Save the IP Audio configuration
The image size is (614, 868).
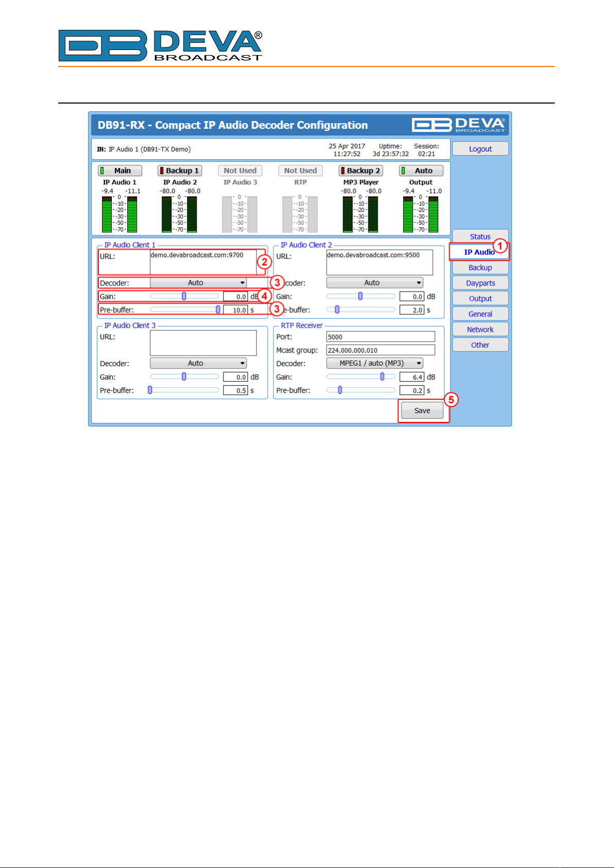(422, 411)
